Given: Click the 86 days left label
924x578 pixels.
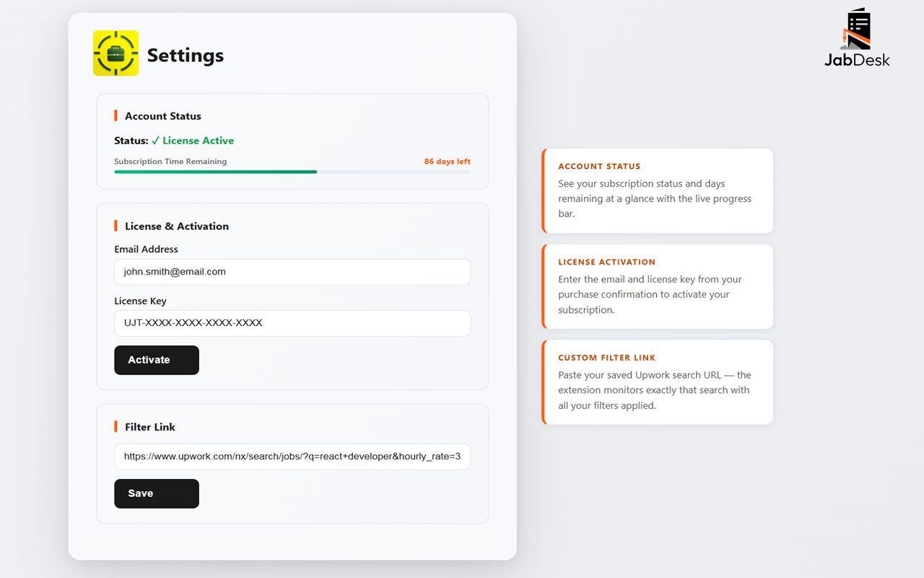Looking at the screenshot, I should [x=447, y=161].
